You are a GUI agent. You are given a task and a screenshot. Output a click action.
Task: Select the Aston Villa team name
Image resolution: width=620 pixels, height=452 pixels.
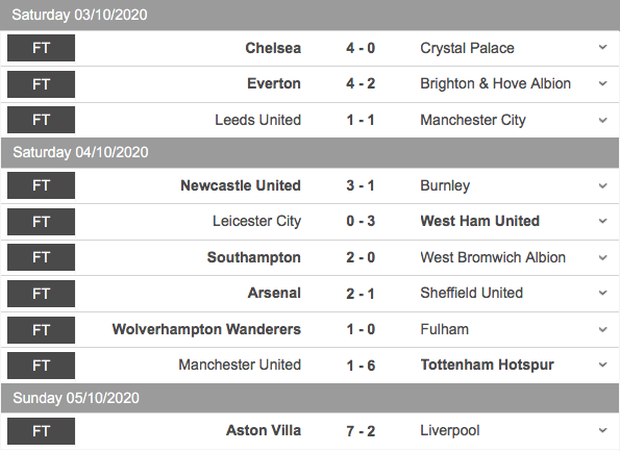(264, 430)
